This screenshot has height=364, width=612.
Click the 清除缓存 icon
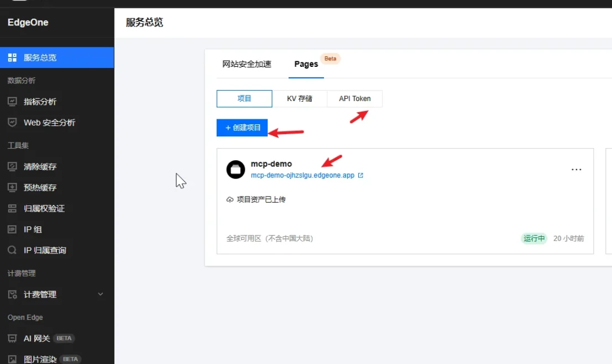pyautogui.click(x=12, y=167)
